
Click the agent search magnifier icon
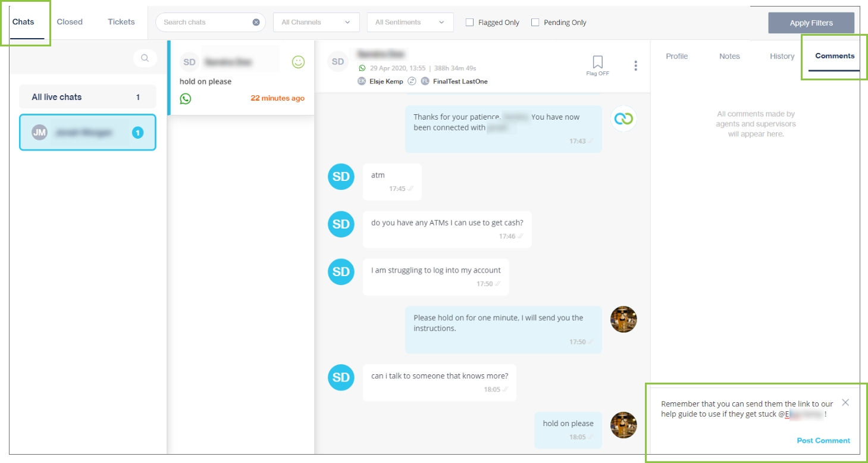click(x=145, y=58)
